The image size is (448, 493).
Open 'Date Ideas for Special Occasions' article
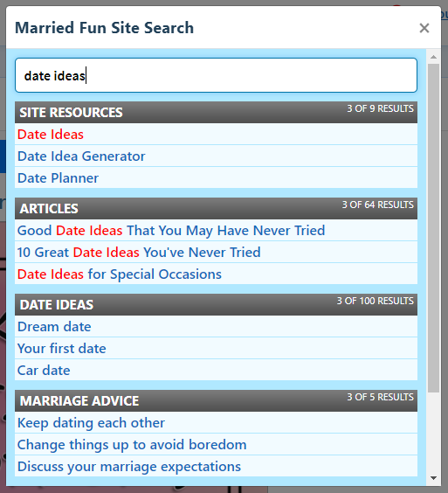coord(120,274)
